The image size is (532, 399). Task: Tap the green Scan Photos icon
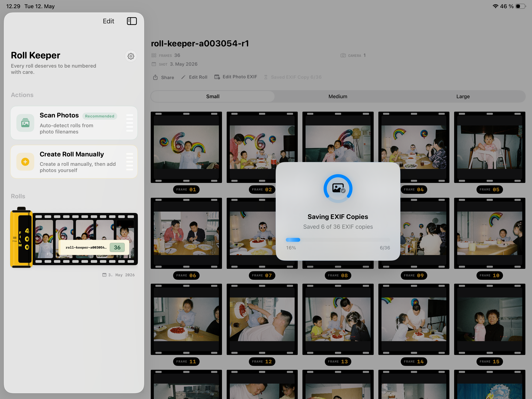click(x=25, y=123)
